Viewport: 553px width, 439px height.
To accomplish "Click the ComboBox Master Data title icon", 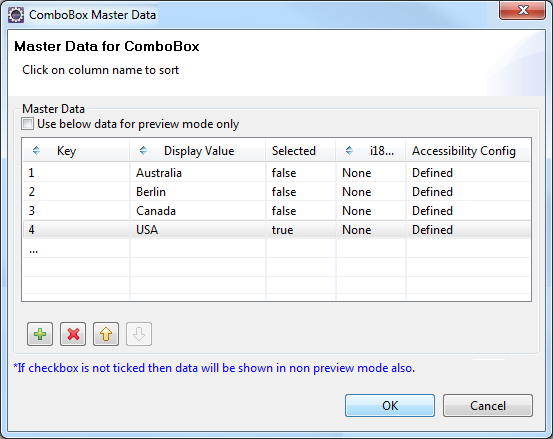I will click(x=16, y=15).
